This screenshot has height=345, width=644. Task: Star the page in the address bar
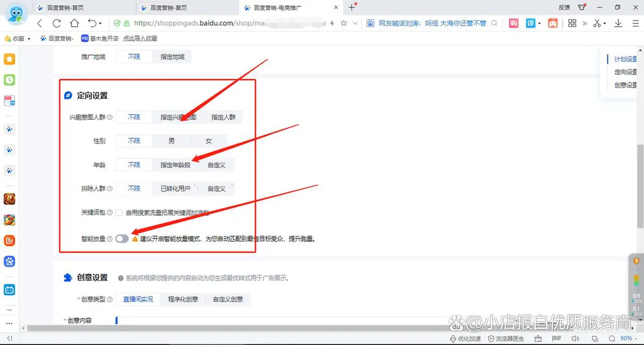344,23
